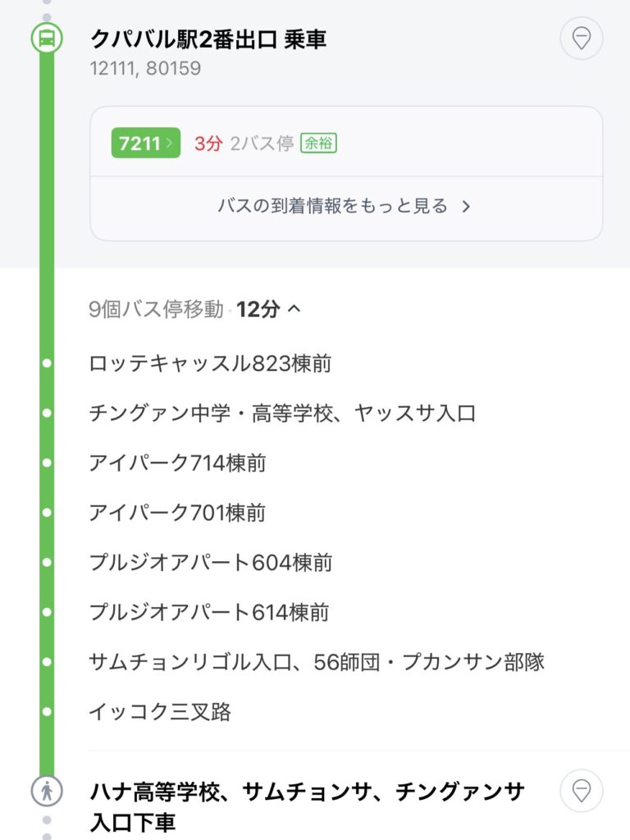Tap the クパバル駅2番出口 乗車 heading
Viewport: 630px width, 840px height.
click(x=208, y=39)
